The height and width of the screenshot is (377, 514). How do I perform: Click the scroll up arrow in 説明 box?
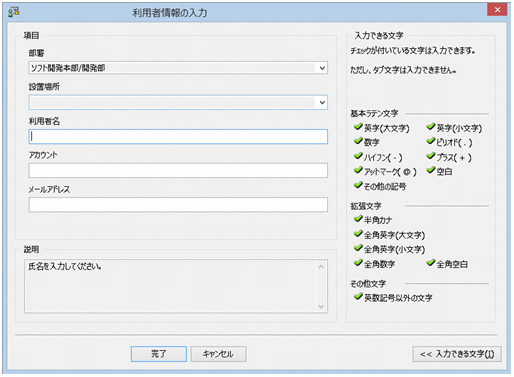[x=321, y=267]
